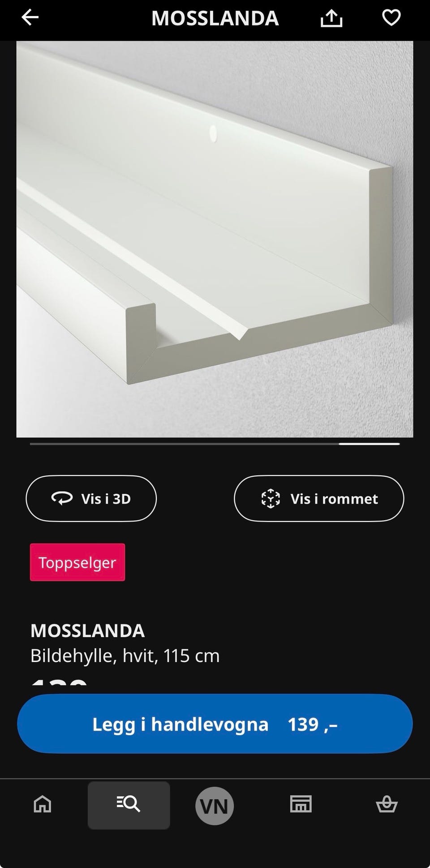Tap the AR cube icon

click(x=271, y=498)
